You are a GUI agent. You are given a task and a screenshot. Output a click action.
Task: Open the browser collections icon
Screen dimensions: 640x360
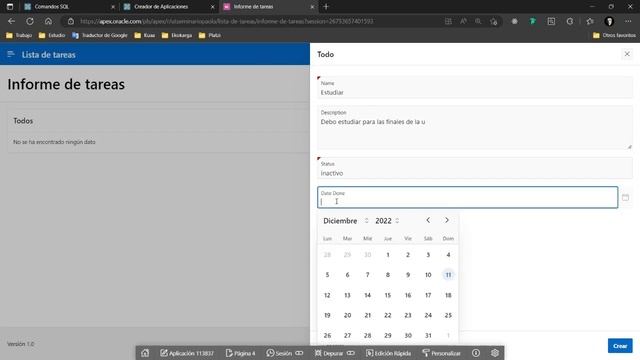pos(551,21)
